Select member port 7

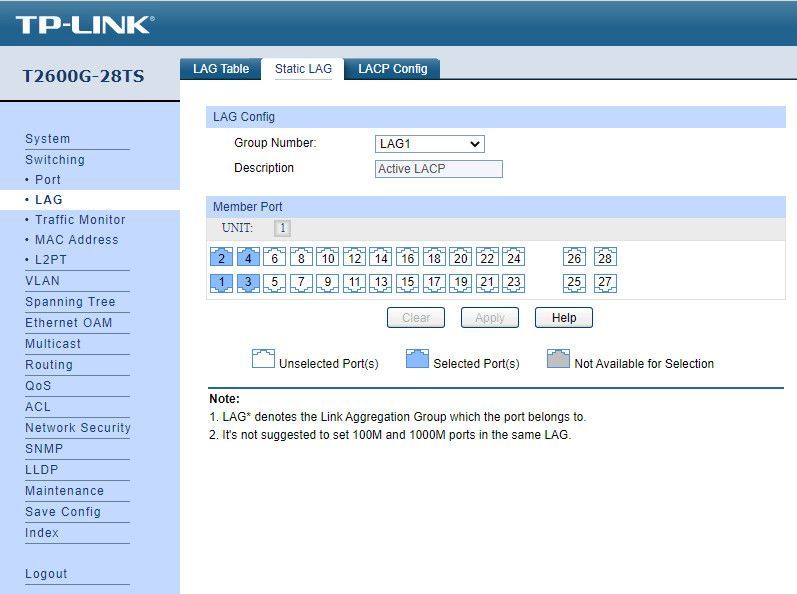pos(301,283)
